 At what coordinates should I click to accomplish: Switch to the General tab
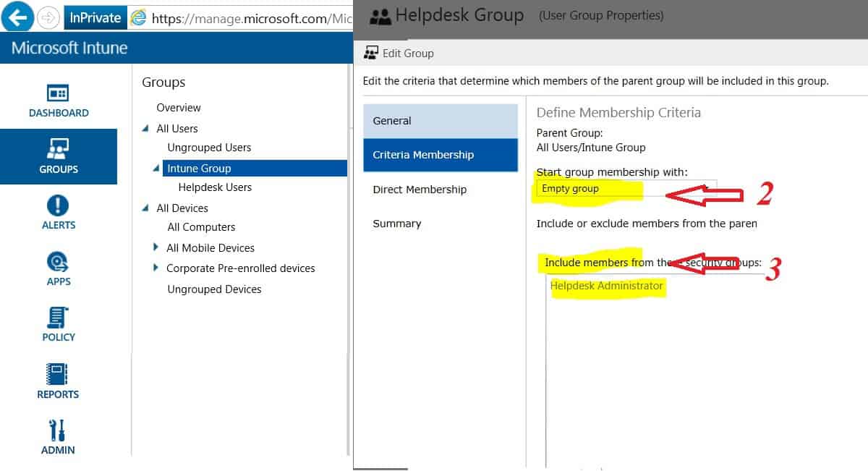pos(441,121)
